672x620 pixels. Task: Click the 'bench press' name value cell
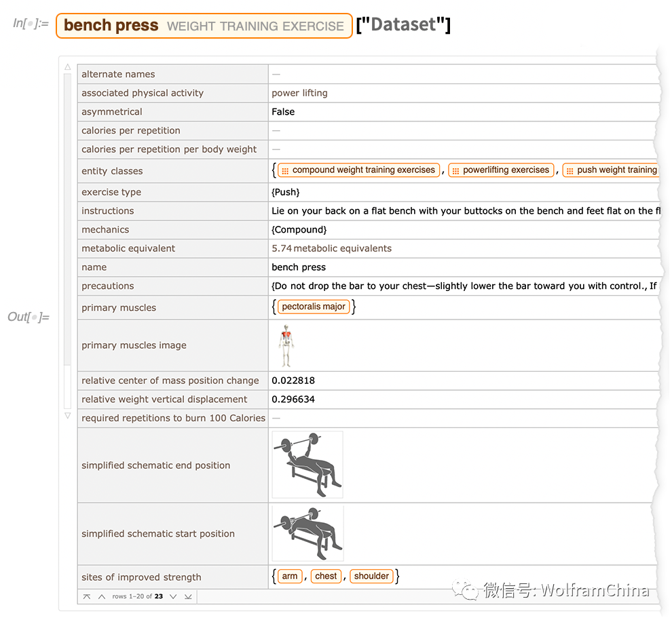coord(464,268)
